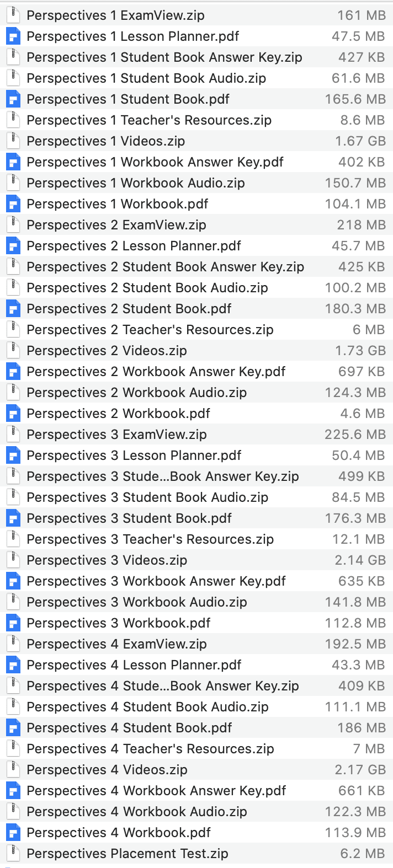
Task: Click the PDF icon for Perspectives 2 Student Book
Action: click(x=13, y=308)
